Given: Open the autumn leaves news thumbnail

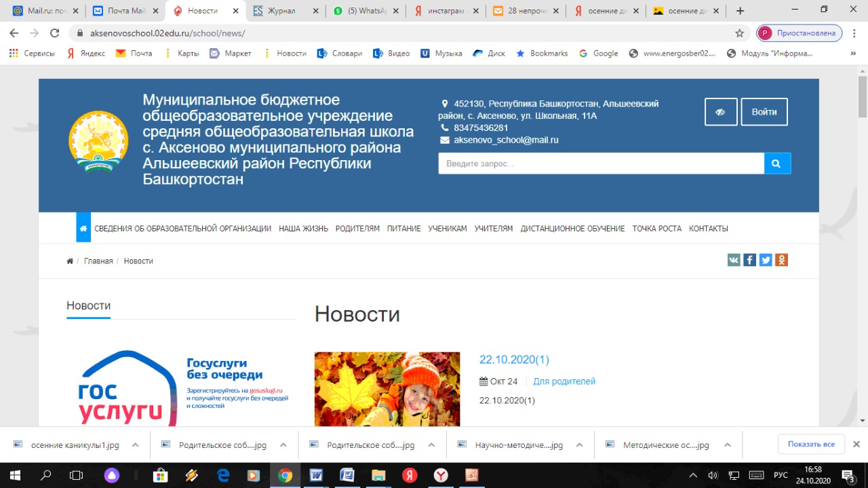Looking at the screenshot, I should click(387, 389).
